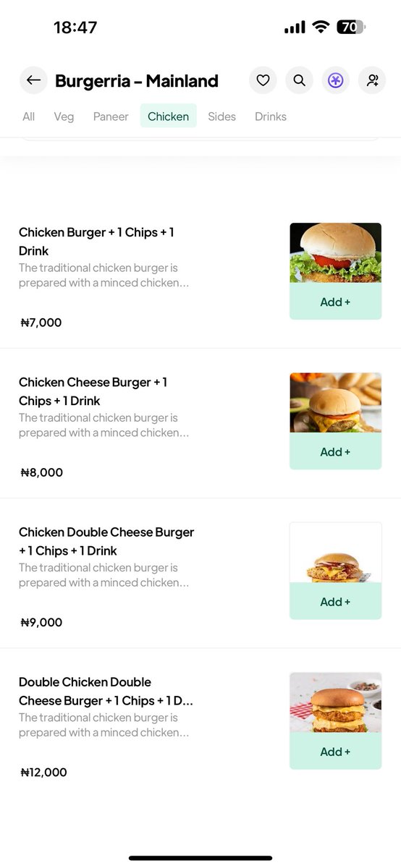Switch to the Sides tab
The image size is (401, 868).
pos(221,116)
